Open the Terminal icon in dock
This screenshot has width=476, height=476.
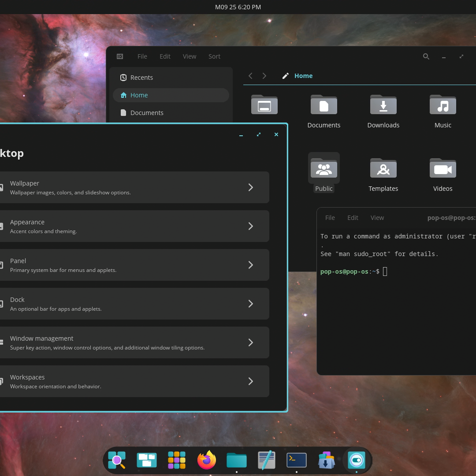[x=296, y=460]
